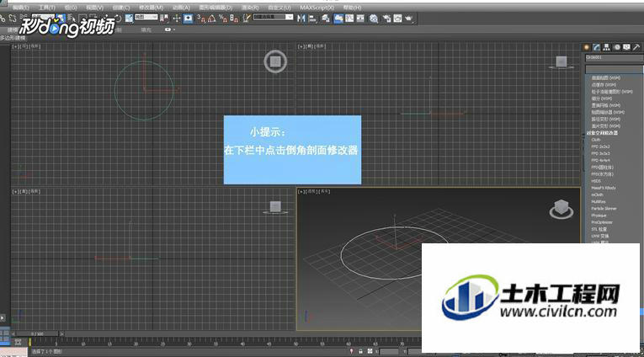
Task: Click the X coordinate field in status bar
Action: click(x=389, y=351)
